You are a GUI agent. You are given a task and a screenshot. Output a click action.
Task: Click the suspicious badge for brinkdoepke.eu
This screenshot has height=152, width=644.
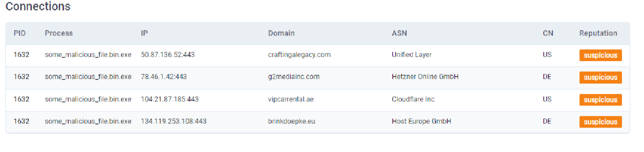tap(600, 122)
